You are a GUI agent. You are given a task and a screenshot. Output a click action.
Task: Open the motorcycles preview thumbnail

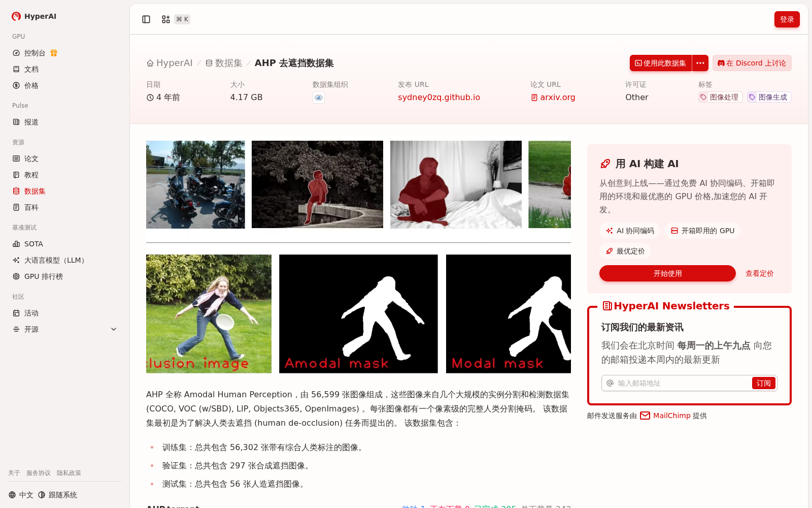click(195, 184)
